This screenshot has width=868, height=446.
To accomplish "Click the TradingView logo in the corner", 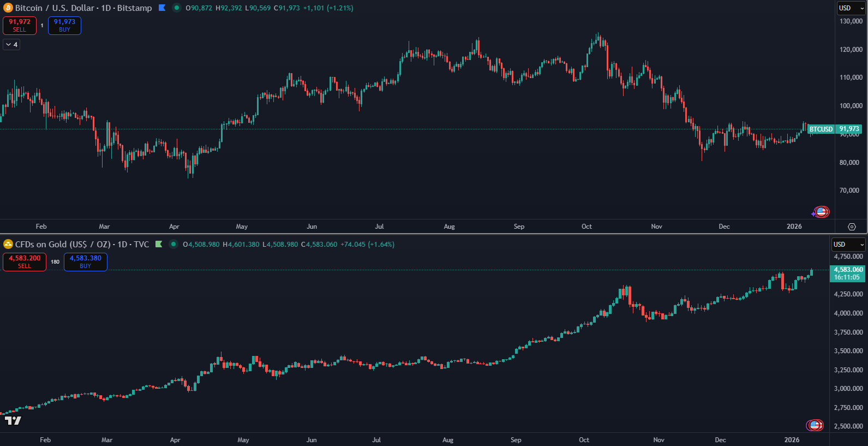I will pos(13,420).
